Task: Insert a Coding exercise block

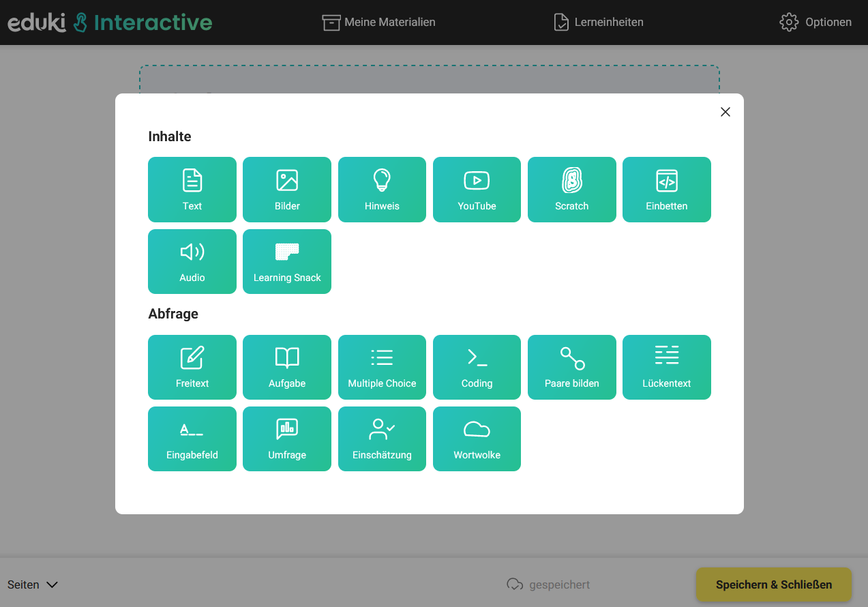Action: (x=477, y=367)
